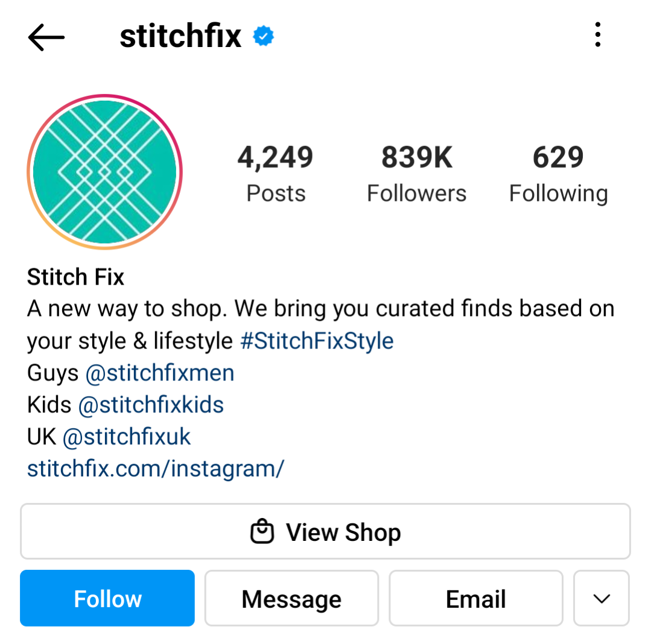Open the Stitch Fix story avatar

click(104, 172)
